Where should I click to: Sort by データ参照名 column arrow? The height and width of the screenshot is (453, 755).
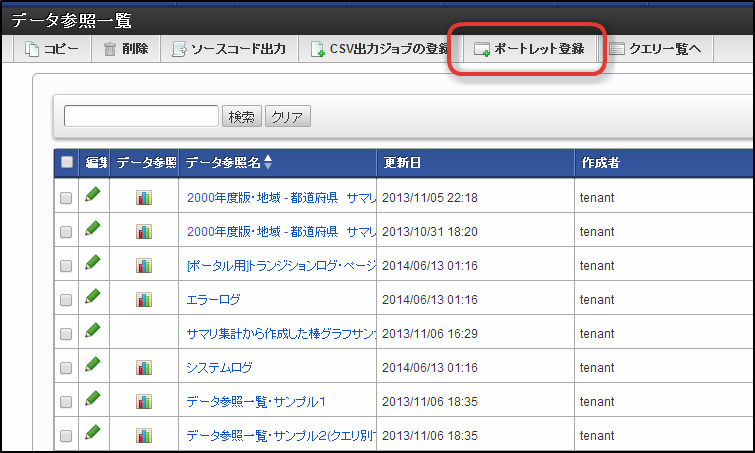(267, 162)
